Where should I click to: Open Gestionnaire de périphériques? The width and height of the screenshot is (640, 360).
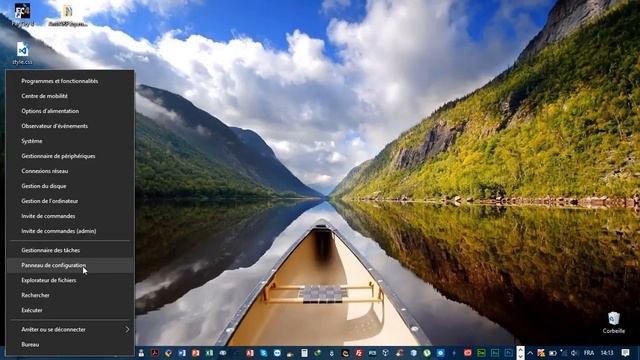(70, 156)
